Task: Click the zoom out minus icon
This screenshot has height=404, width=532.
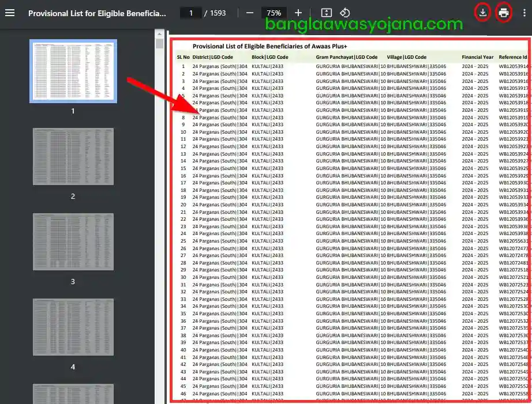Action: tap(249, 13)
